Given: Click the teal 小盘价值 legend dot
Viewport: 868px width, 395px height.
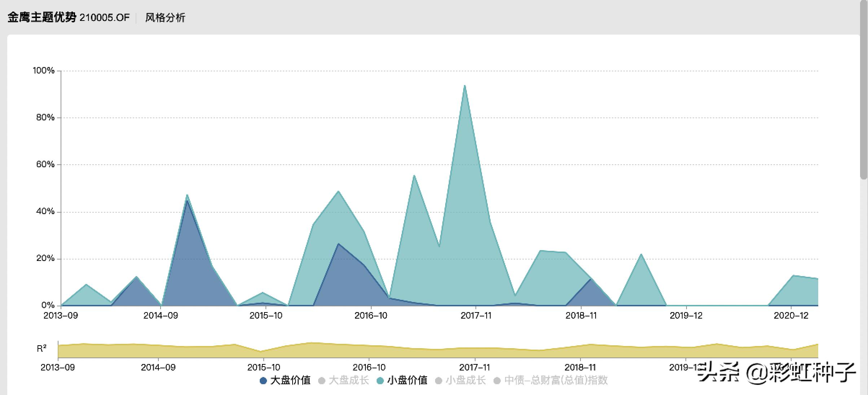Looking at the screenshot, I should 380,381.
